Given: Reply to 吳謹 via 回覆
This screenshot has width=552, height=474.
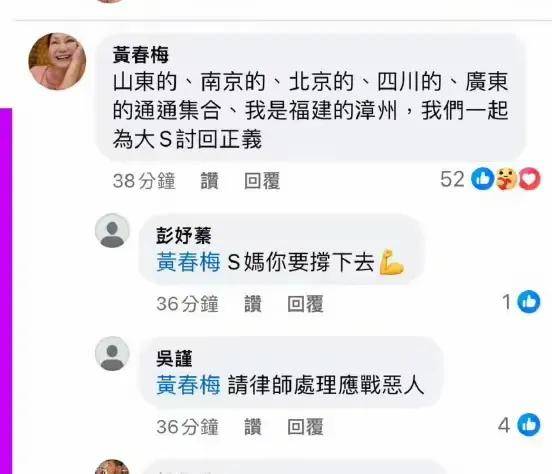Looking at the screenshot, I should pyautogui.click(x=306, y=427).
